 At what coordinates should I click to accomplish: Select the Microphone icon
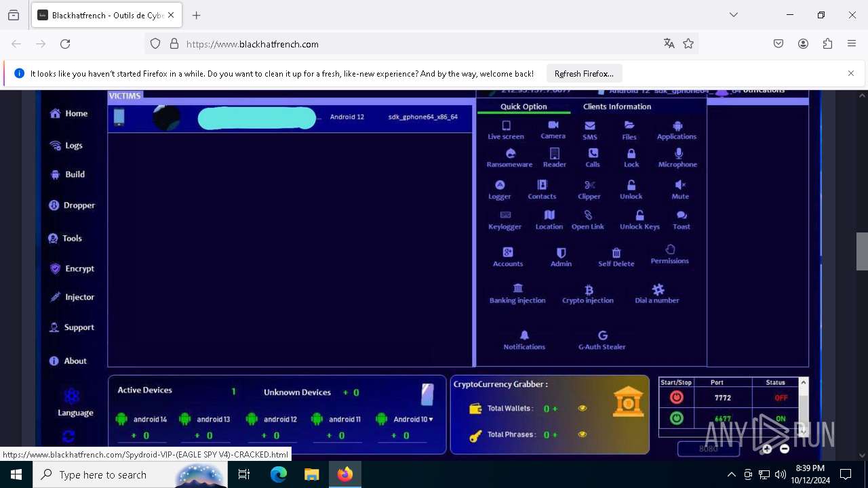[678, 153]
